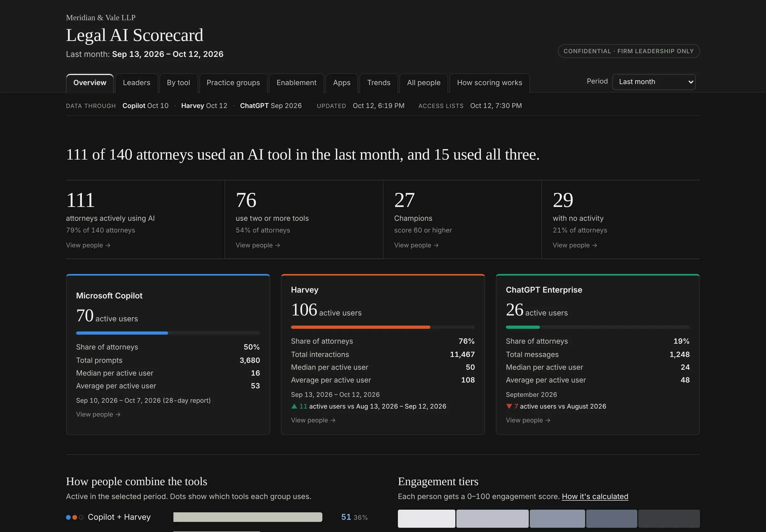
Task: Open the Practice groups tab
Action: 233,83
